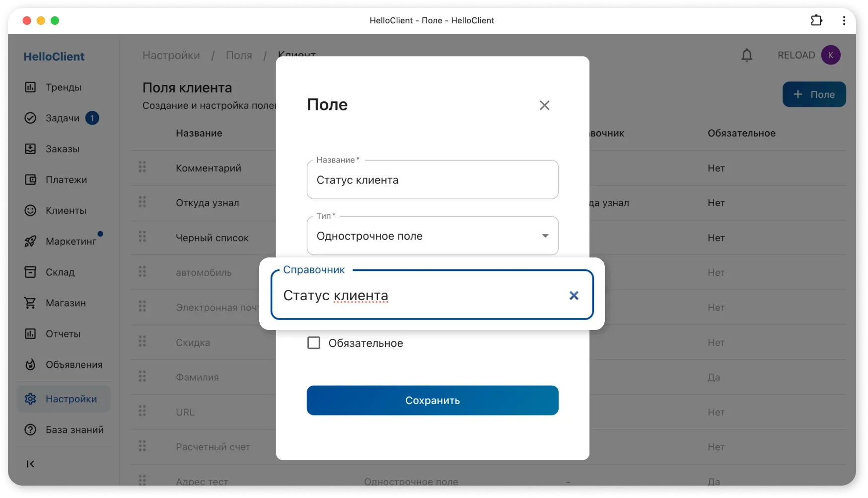Open the Клиенты section
The height and width of the screenshot is (498, 868).
(66, 211)
